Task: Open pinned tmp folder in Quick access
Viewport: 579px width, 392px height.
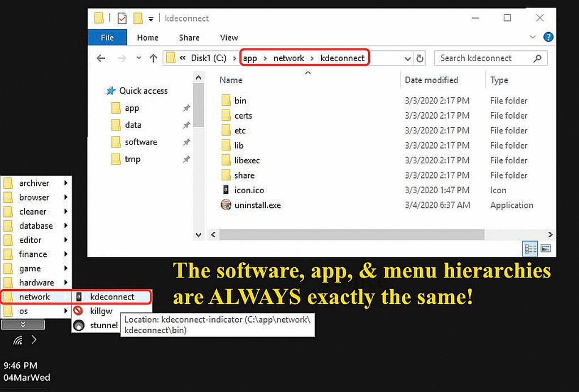Action: click(x=132, y=159)
